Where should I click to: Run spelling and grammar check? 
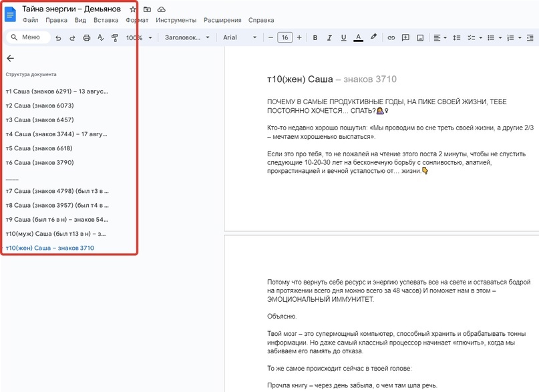[101, 38]
